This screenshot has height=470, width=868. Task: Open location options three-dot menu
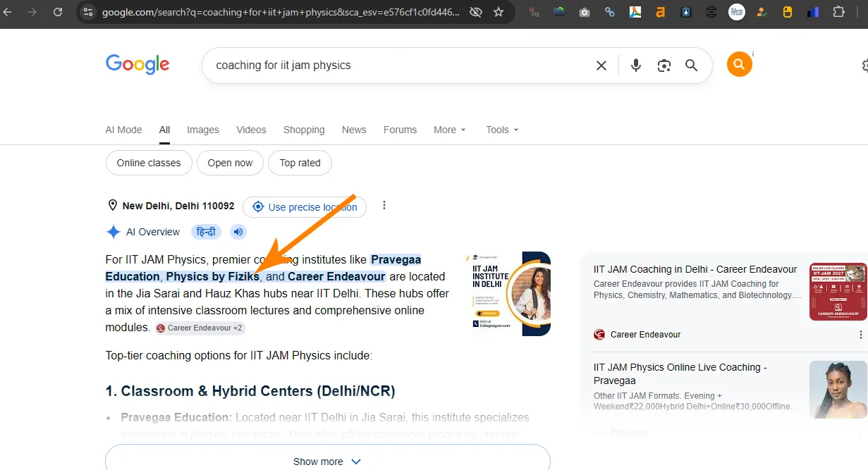(x=384, y=206)
